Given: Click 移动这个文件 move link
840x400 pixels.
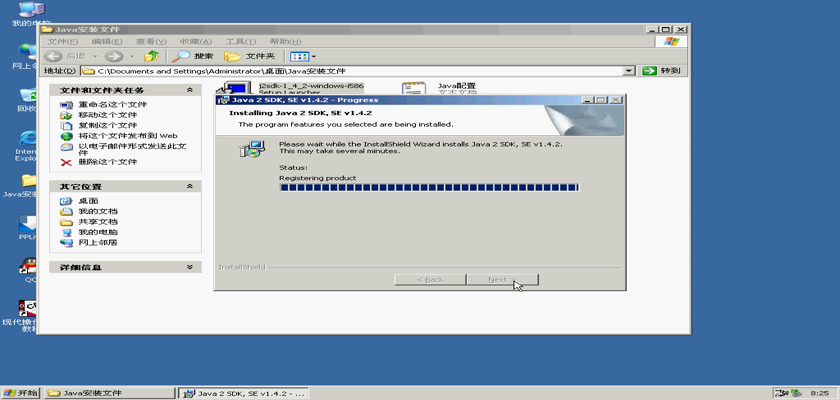Looking at the screenshot, I should click(x=108, y=115).
